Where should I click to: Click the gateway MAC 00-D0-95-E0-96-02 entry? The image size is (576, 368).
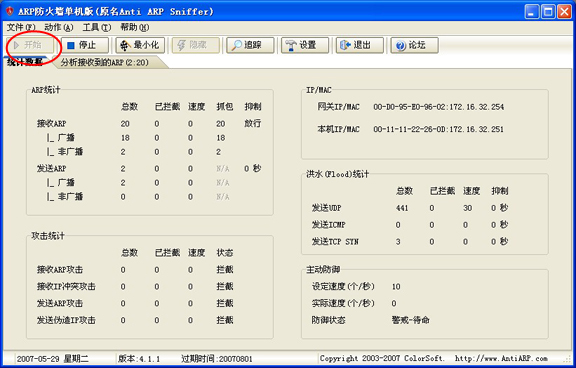pyautogui.click(x=410, y=107)
